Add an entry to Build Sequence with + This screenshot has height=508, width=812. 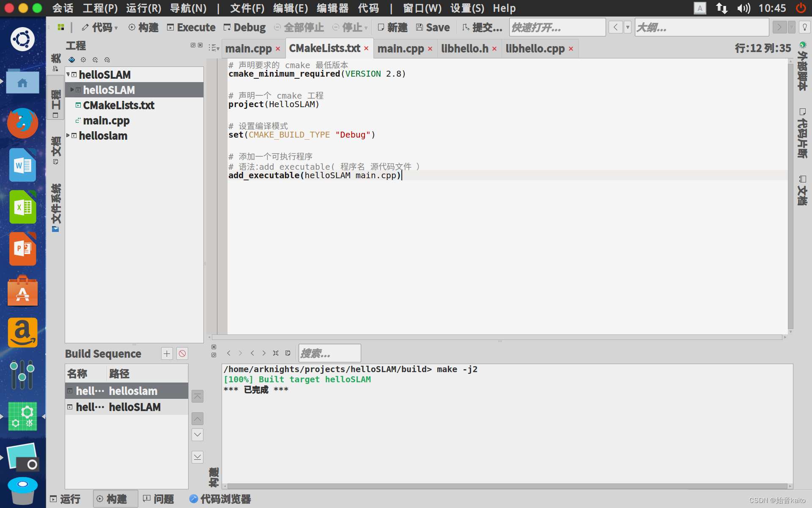click(166, 353)
